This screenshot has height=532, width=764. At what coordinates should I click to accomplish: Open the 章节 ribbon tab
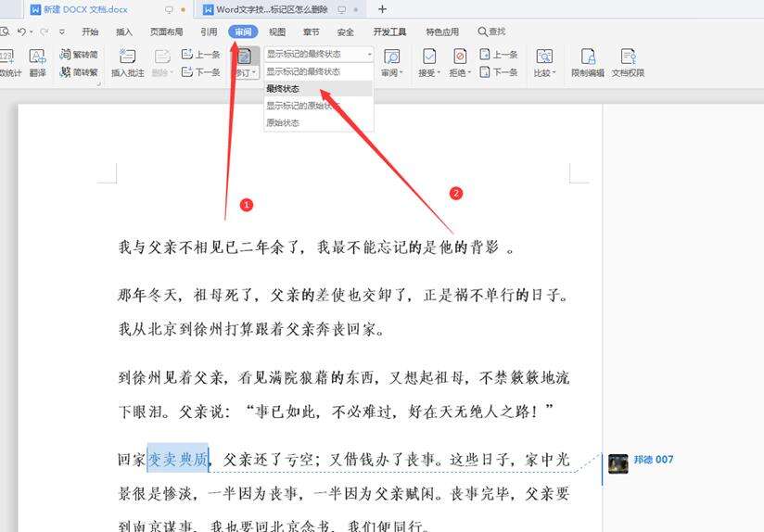(312, 32)
